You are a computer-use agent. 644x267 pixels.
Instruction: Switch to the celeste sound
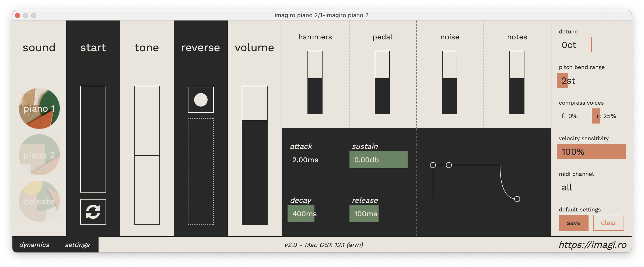[x=39, y=201]
